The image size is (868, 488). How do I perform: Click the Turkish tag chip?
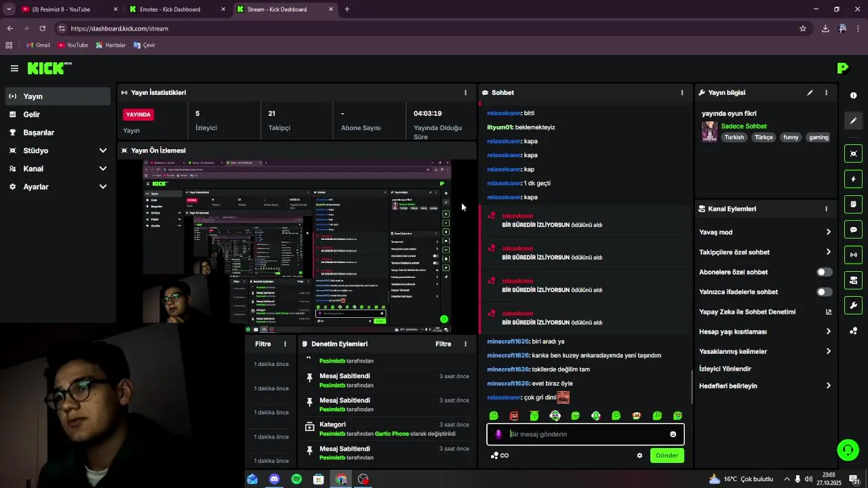(734, 138)
